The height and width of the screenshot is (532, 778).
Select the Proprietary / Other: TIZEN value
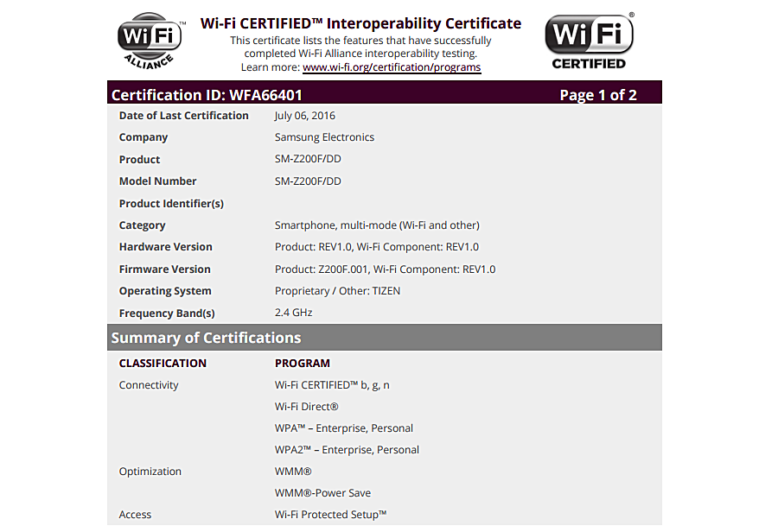337,291
